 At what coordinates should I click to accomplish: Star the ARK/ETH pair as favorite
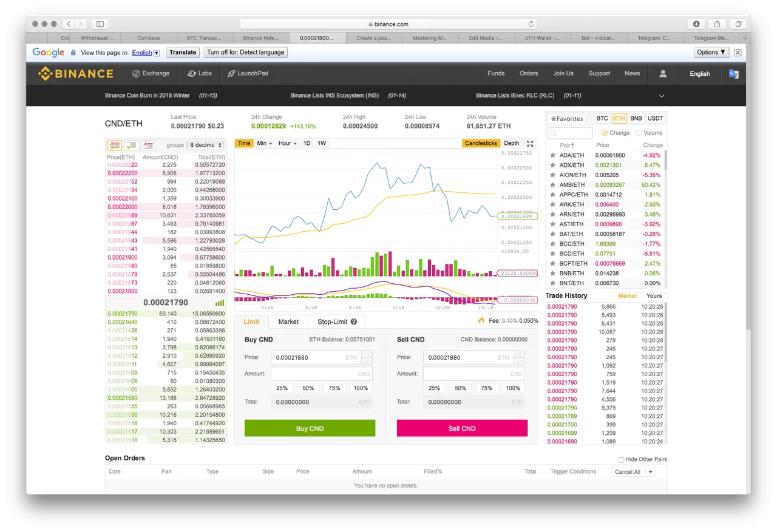(552, 204)
